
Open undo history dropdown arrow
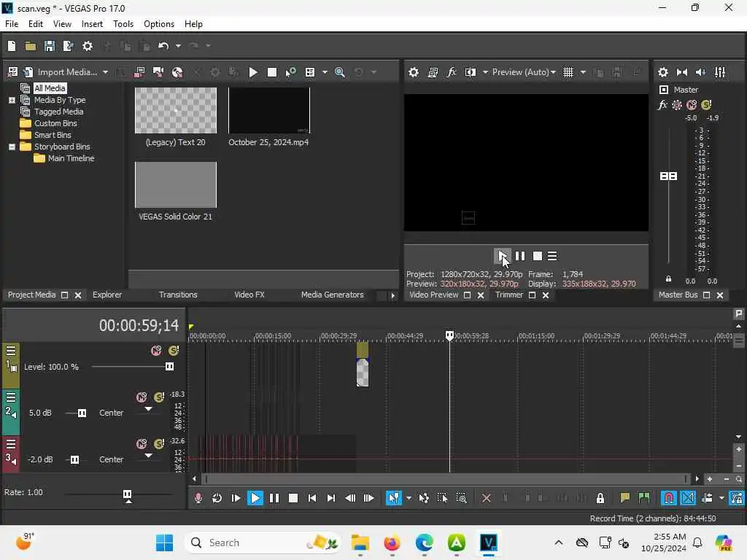(178, 46)
